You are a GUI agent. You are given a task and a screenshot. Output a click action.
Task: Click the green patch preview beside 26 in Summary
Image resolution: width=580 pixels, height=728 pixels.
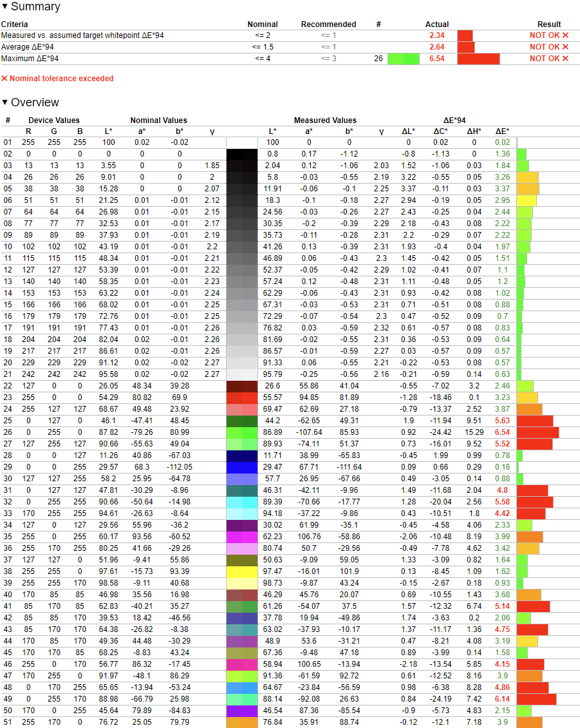point(403,59)
